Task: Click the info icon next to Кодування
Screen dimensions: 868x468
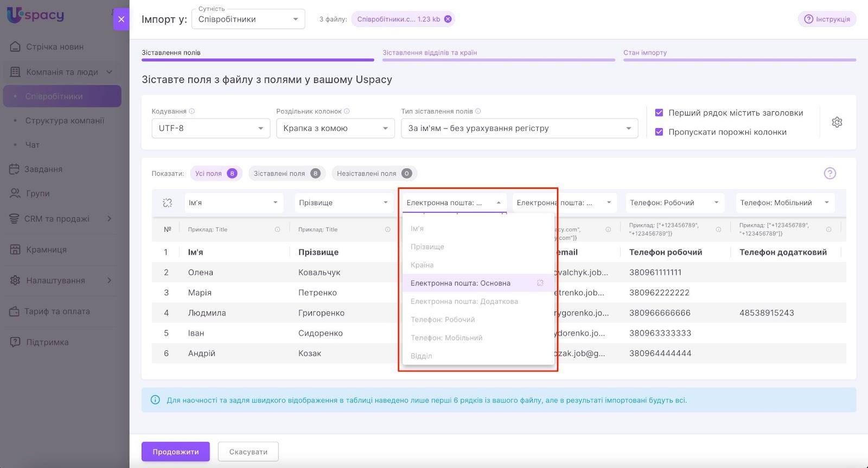Action: [192, 111]
